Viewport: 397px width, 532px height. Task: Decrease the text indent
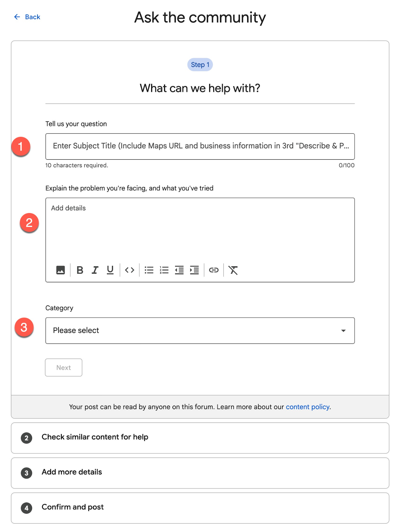(x=179, y=270)
